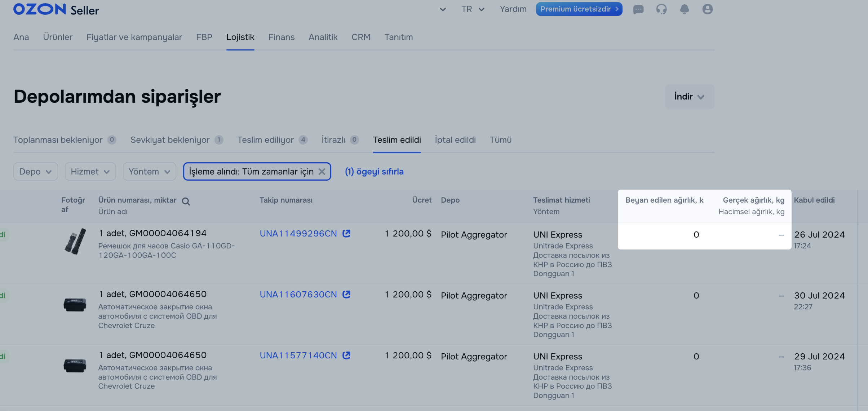Open external link icon beside UNA11577140CN
Screen dimensions: 868x411
coord(346,355)
